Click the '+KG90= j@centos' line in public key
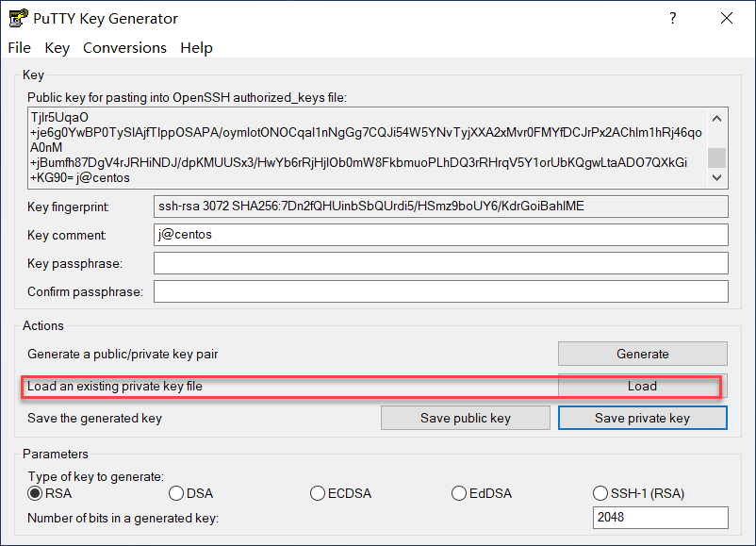The image size is (756, 546). 80,177
